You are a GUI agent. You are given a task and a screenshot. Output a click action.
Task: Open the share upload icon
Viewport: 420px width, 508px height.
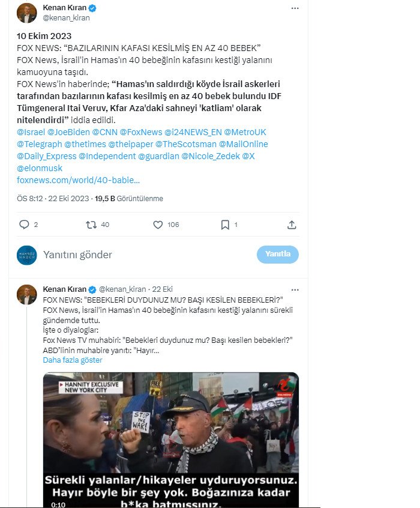pos(292,225)
